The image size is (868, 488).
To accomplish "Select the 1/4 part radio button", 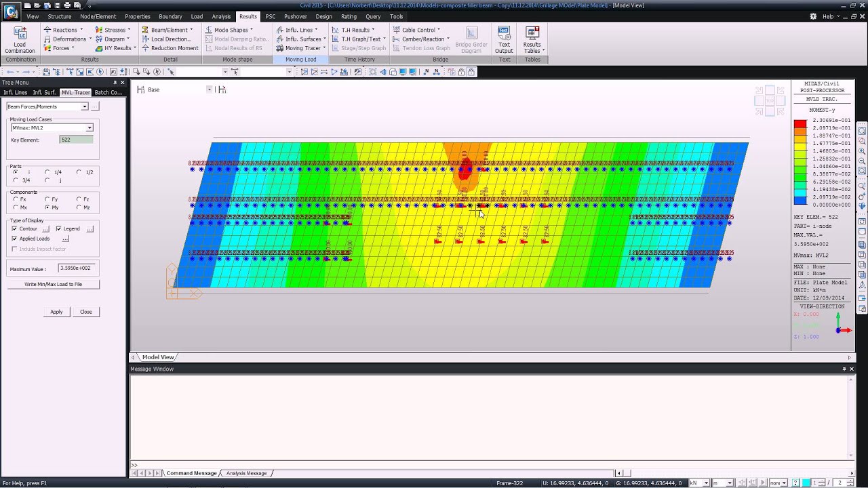I will pos(47,172).
